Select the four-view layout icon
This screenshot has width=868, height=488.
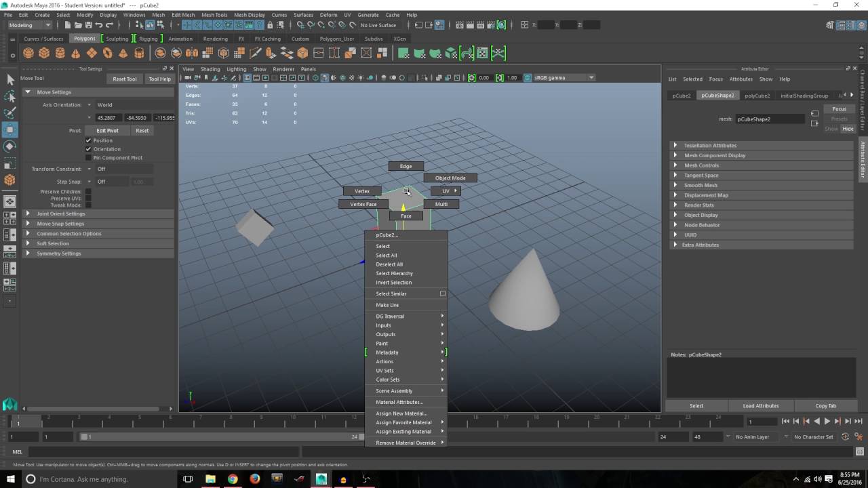(10, 218)
